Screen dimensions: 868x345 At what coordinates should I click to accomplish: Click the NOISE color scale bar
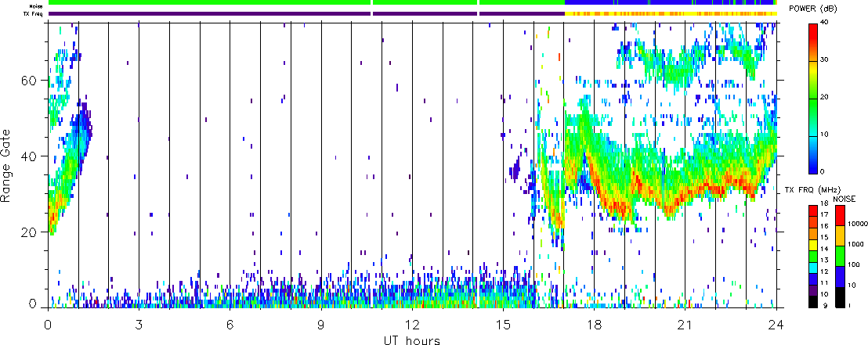tap(841, 257)
